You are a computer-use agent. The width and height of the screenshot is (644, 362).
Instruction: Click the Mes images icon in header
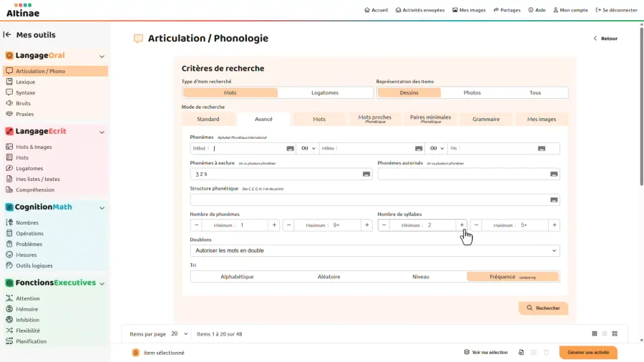(455, 10)
